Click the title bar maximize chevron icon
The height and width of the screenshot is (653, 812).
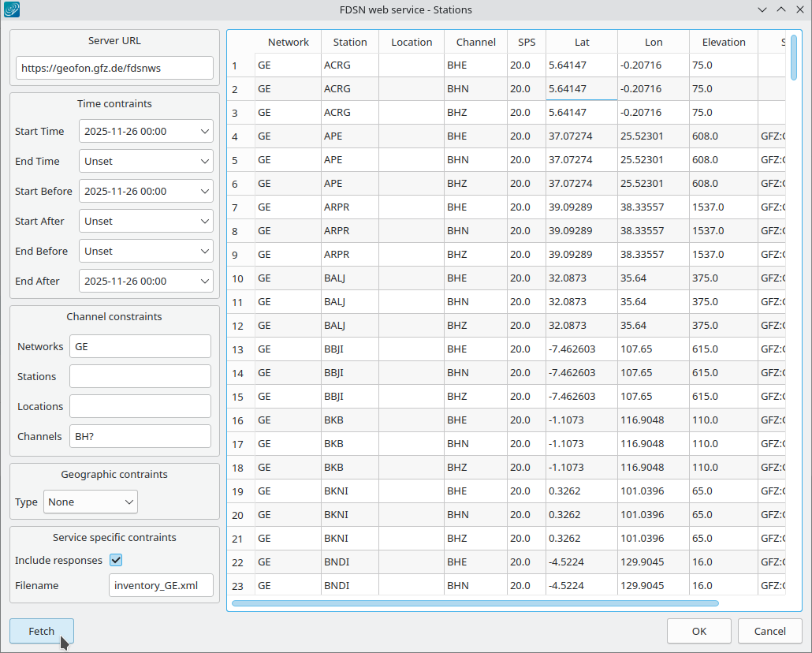coord(780,10)
